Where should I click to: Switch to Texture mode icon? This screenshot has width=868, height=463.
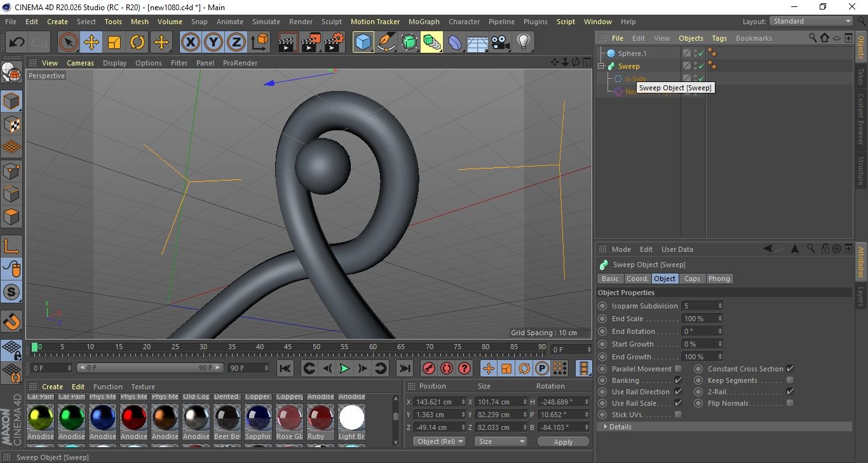11,124
